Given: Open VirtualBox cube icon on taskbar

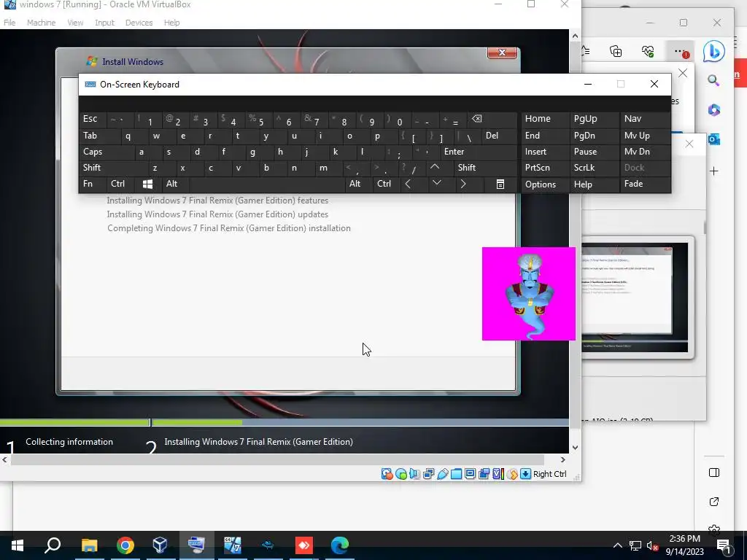Looking at the screenshot, I should 160,545.
